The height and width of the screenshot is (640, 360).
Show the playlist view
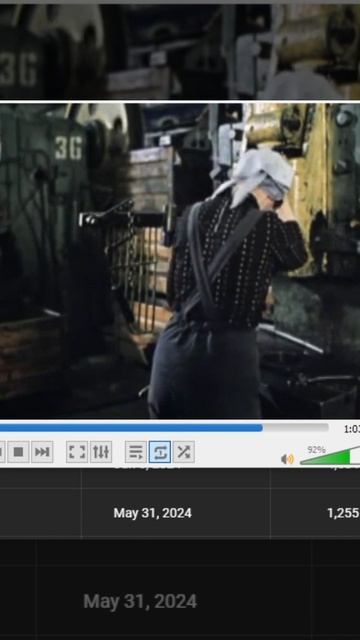click(136, 452)
